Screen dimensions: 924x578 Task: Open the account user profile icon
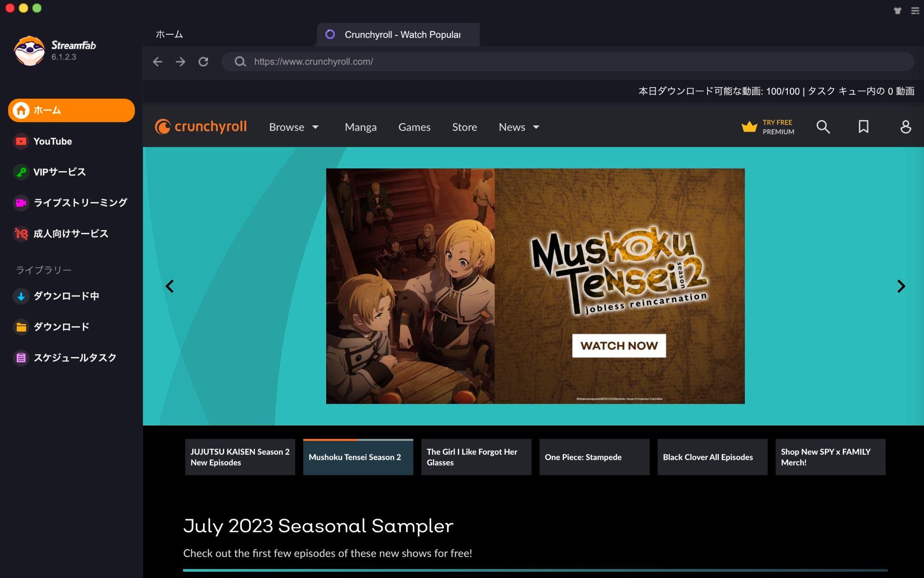906,127
